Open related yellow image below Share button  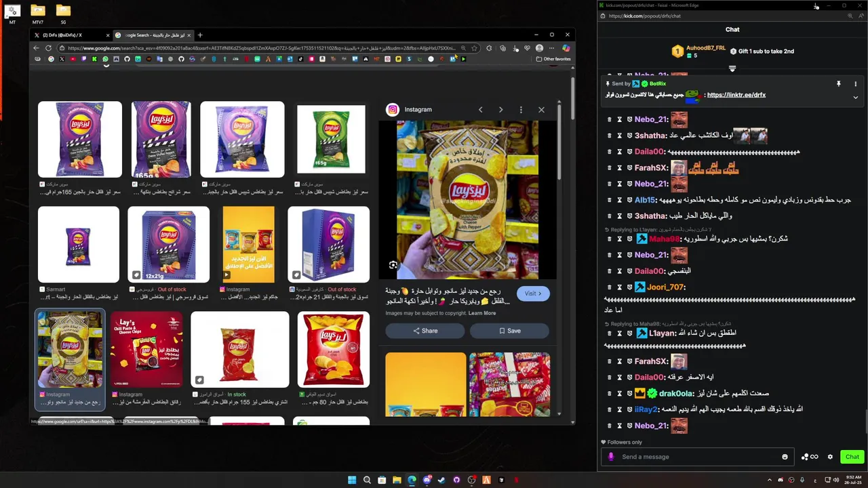426,384
